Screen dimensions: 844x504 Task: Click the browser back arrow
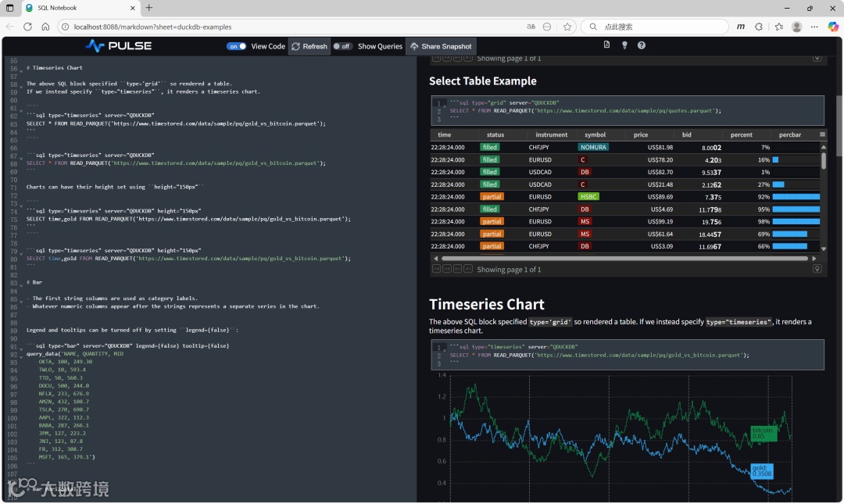[x=9, y=27]
